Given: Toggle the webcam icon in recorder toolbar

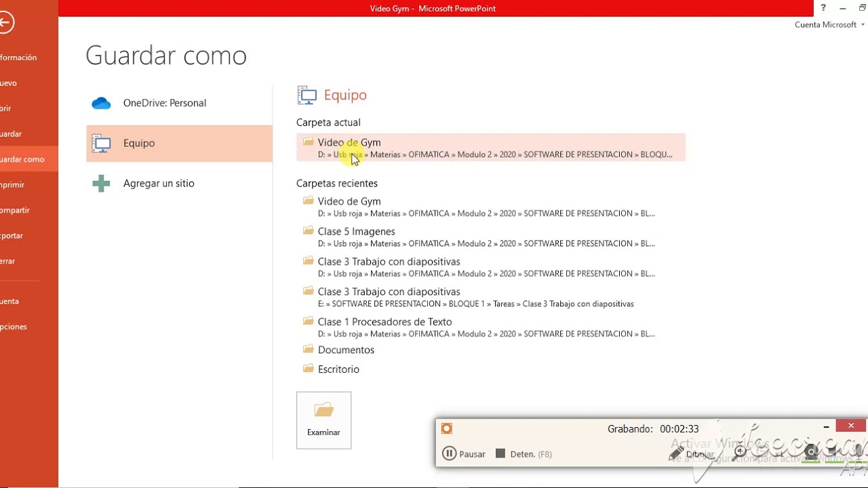Looking at the screenshot, I should [811, 452].
